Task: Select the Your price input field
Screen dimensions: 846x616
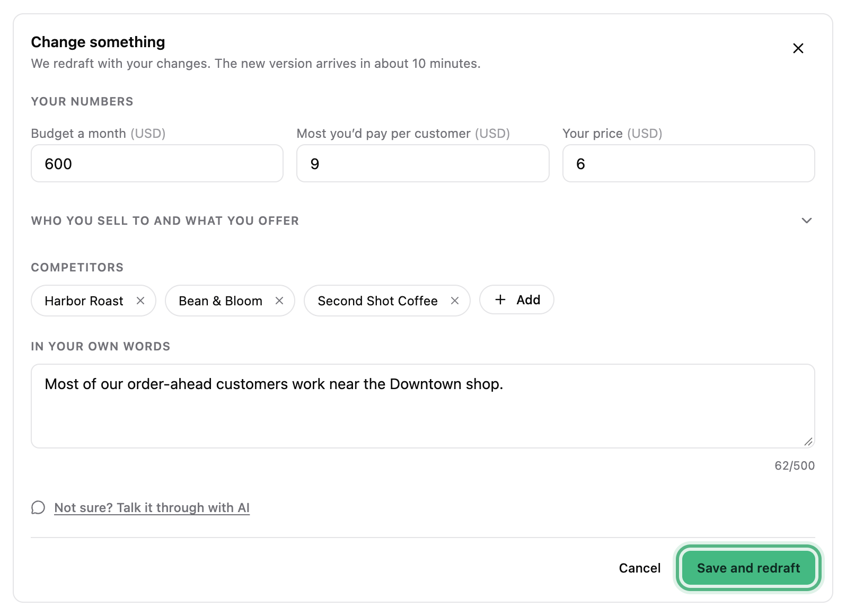Action: (x=689, y=163)
